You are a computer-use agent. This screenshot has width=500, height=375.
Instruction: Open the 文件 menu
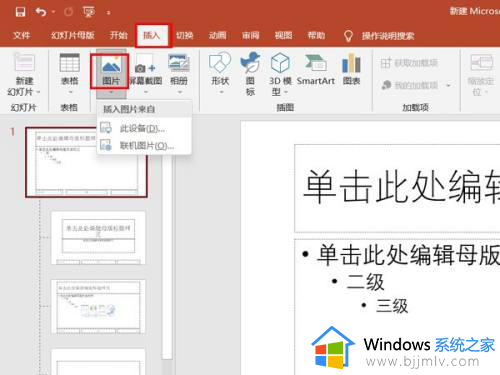pyautogui.click(x=22, y=35)
